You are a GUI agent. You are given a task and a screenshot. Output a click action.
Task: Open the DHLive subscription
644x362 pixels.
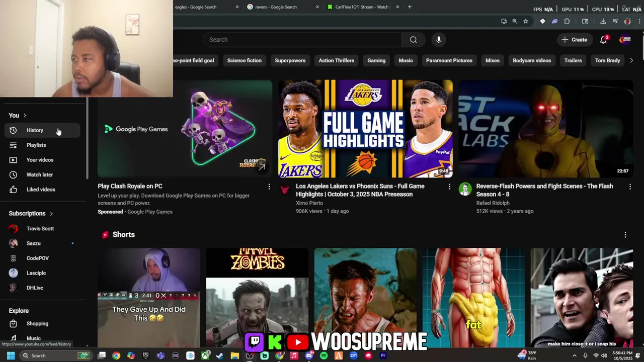tap(43, 288)
